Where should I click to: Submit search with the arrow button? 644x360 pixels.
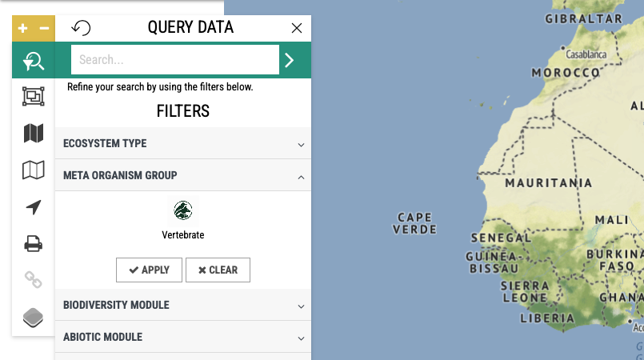[x=290, y=60]
